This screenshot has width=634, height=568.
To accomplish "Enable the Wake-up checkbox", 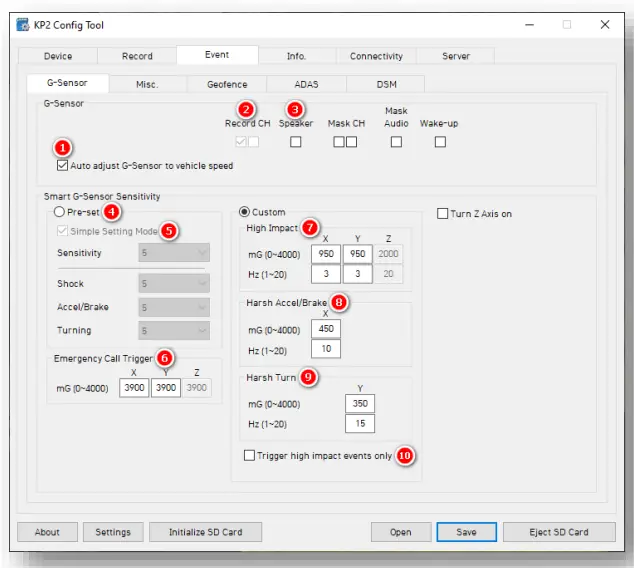I will pyautogui.click(x=440, y=142).
